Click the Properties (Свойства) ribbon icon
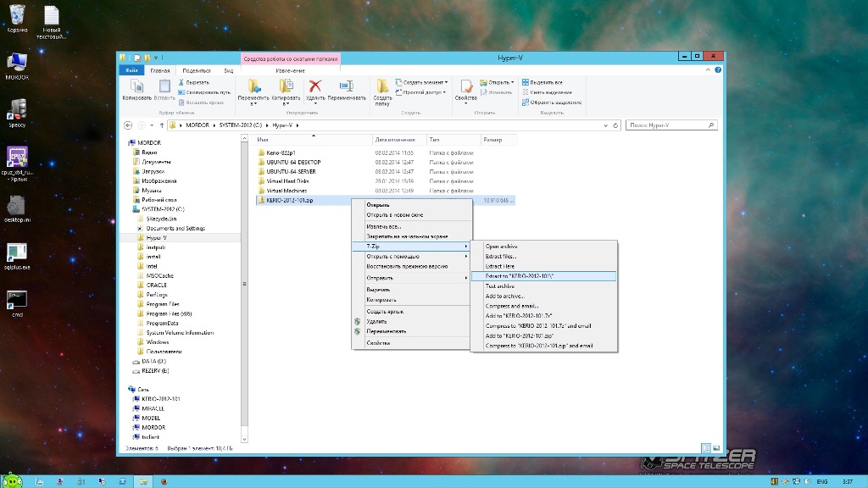The width and height of the screenshot is (868, 488). (x=465, y=87)
